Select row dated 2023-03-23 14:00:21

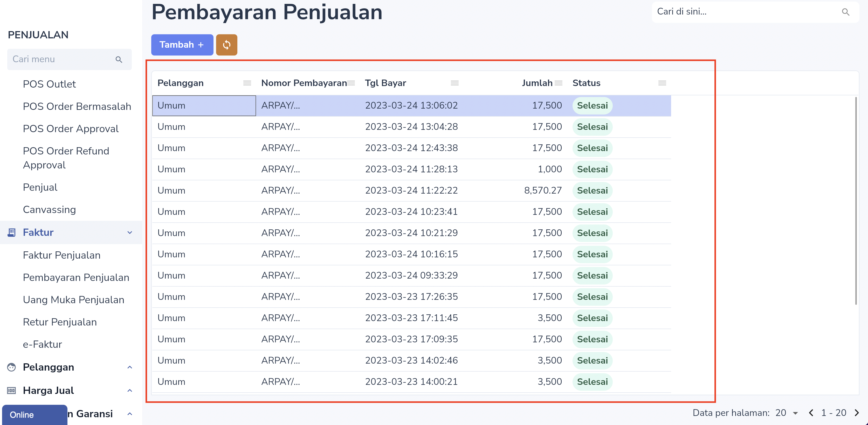point(411,381)
